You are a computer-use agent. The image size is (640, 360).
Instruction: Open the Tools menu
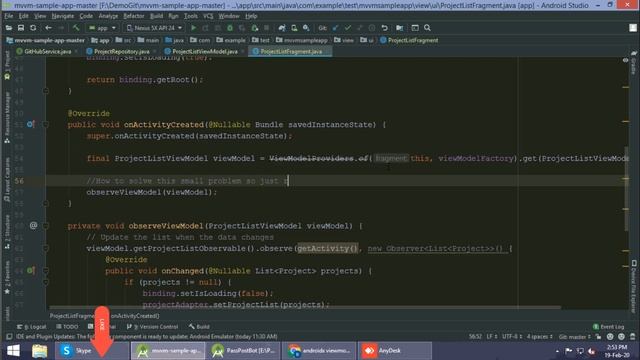click(190, 16)
